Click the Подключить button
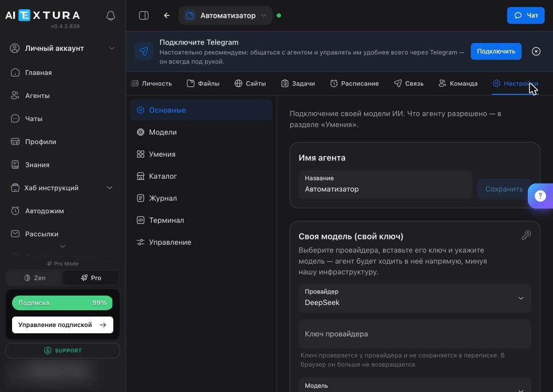Image resolution: width=553 pixels, height=392 pixels. pos(496,51)
